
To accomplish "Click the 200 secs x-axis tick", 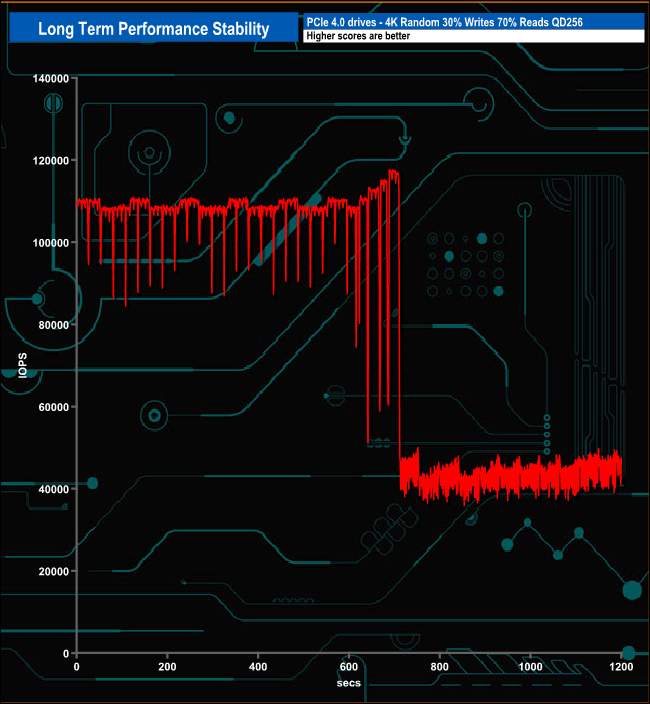I will 167,667.
